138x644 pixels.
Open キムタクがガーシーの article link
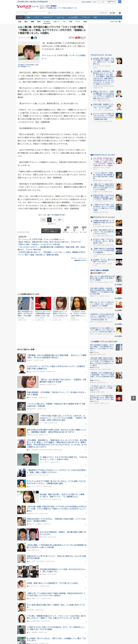click(56, 367)
